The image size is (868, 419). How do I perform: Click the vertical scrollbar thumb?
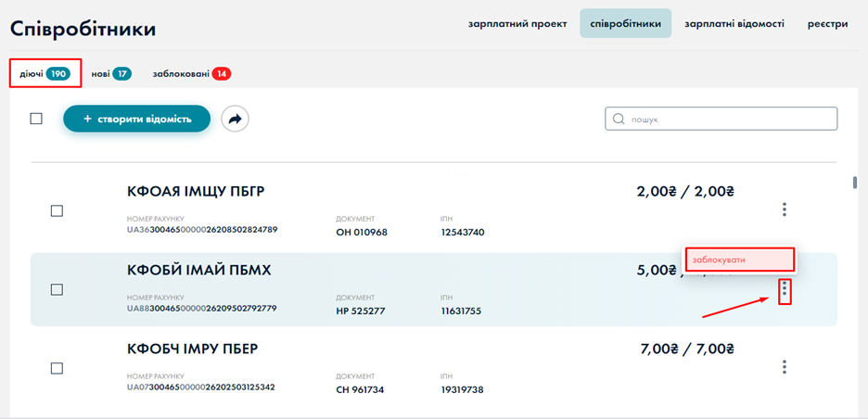click(854, 182)
